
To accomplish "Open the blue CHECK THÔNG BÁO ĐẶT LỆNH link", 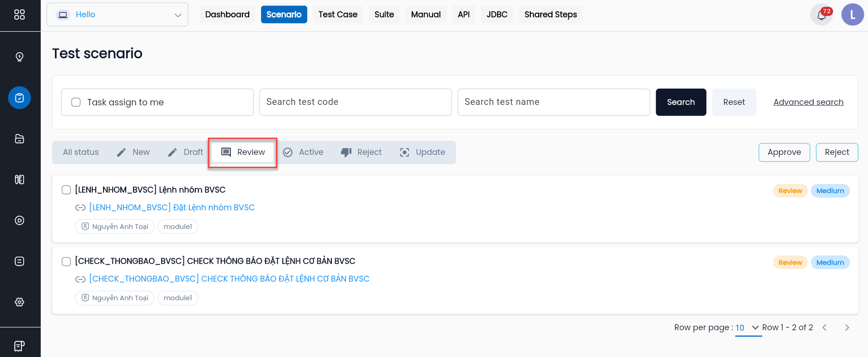I will tap(229, 279).
